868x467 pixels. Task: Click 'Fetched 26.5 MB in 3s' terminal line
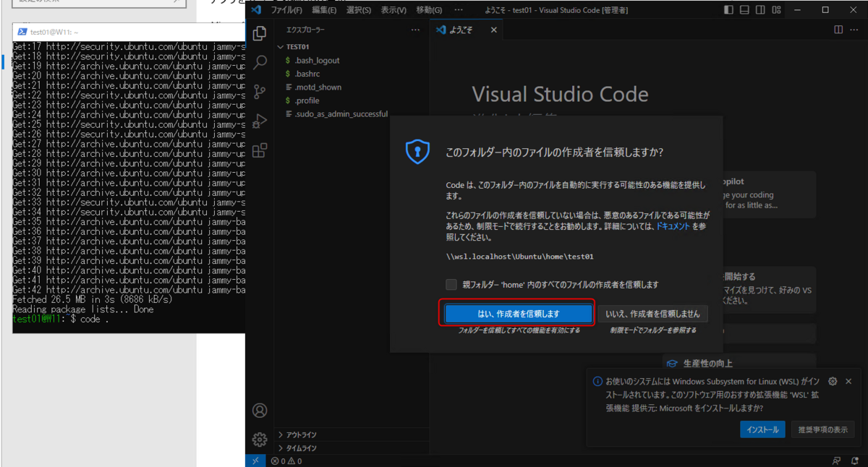click(x=93, y=299)
